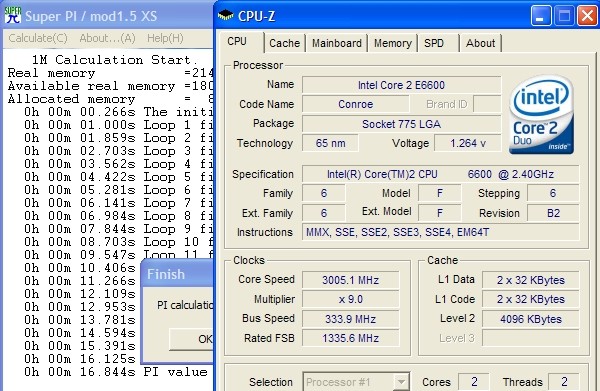
Task: Click OK in the Finish dialog
Action: tap(191, 339)
